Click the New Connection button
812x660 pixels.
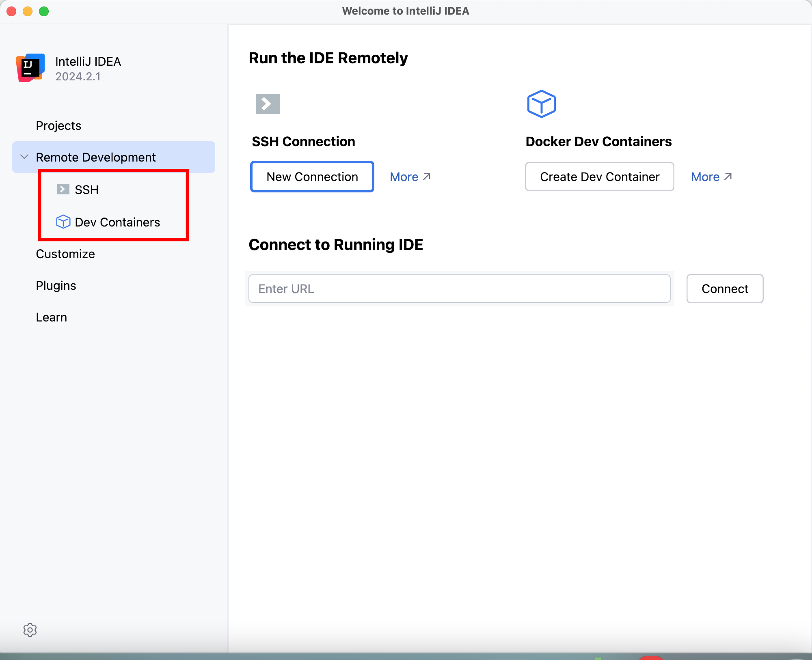311,177
